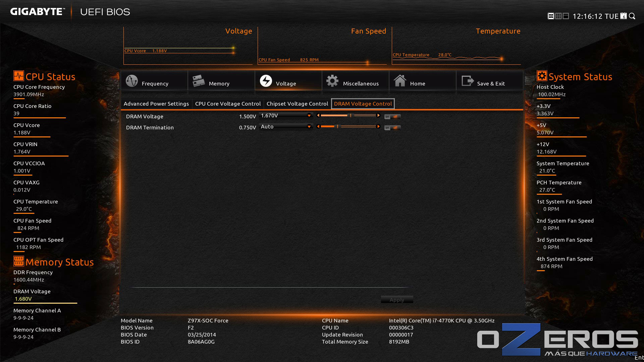Click the Model Name Z97X-SOC Force text

coord(208,321)
